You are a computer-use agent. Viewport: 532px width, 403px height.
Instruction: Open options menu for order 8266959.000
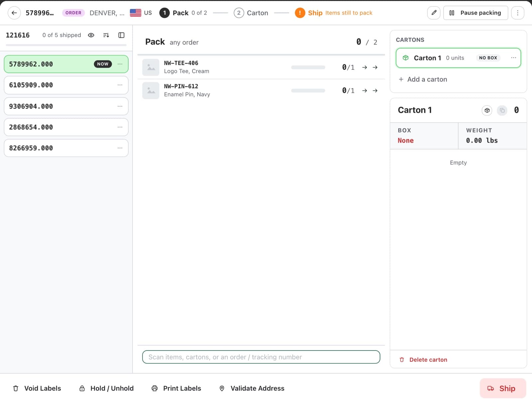[x=120, y=148]
